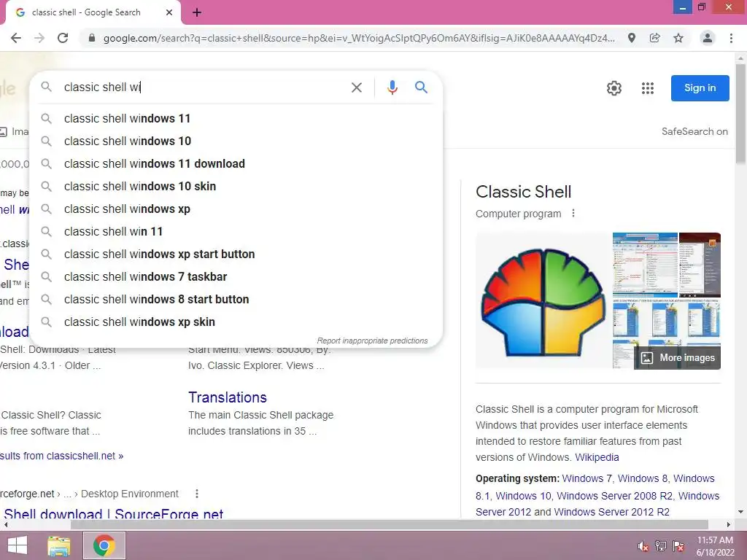Select classic shell windows 8 start button
This screenshot has height=560, width=747.
click(x=236, y=300)
